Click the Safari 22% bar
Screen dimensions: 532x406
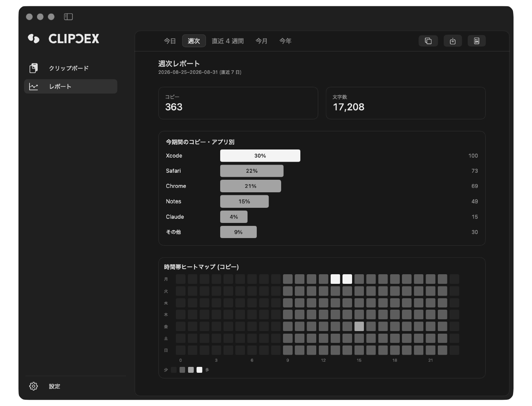pos(252,171)
